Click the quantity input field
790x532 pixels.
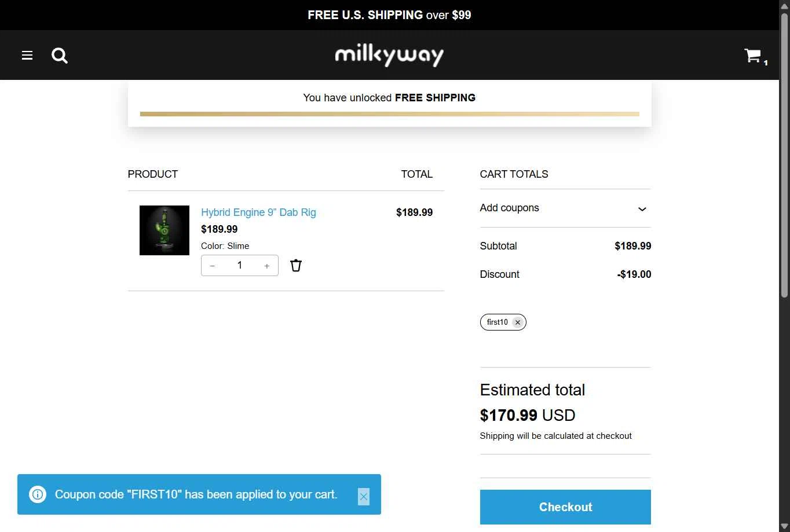point(240,266)
